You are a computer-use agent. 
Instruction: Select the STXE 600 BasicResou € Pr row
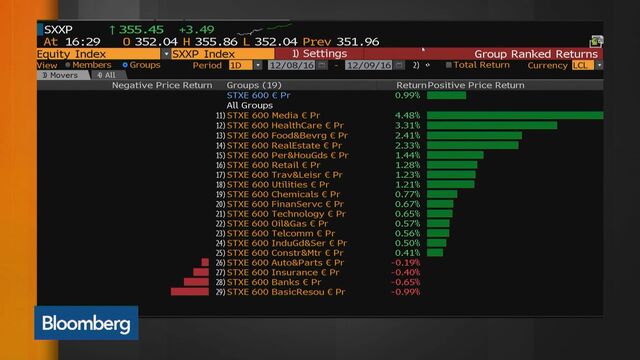tap(286, 292)
